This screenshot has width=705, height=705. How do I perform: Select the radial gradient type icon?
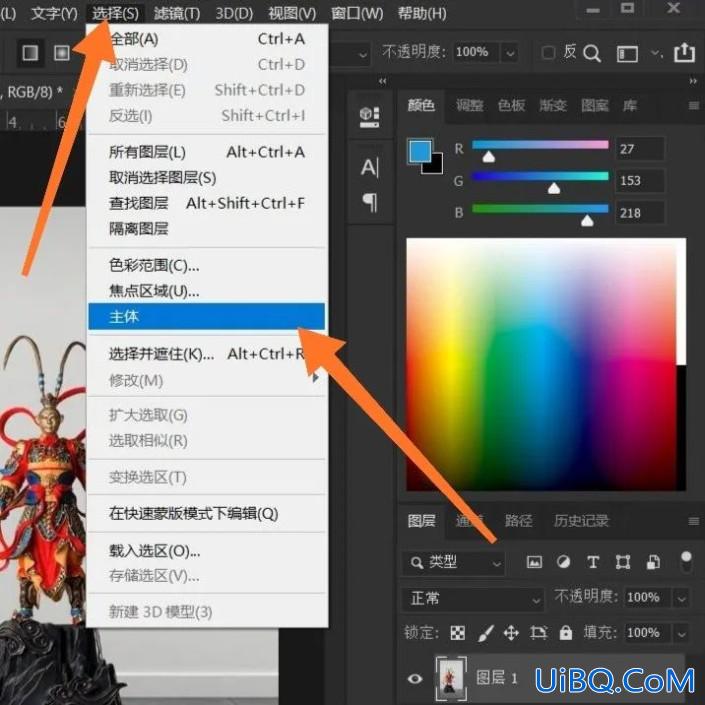[62, 53]
